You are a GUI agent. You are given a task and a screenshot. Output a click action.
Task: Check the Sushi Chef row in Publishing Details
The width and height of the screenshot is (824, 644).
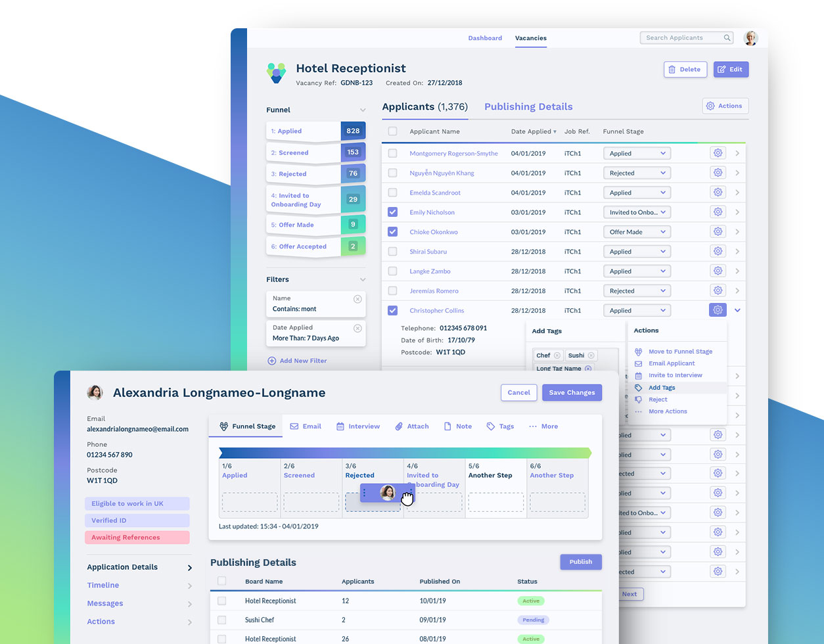221,619
